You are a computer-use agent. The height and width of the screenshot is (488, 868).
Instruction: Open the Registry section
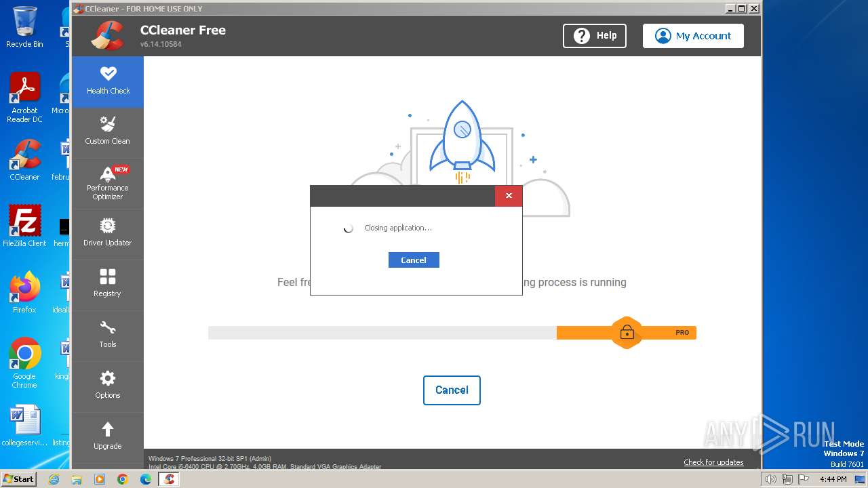click(x=108, y=285)
